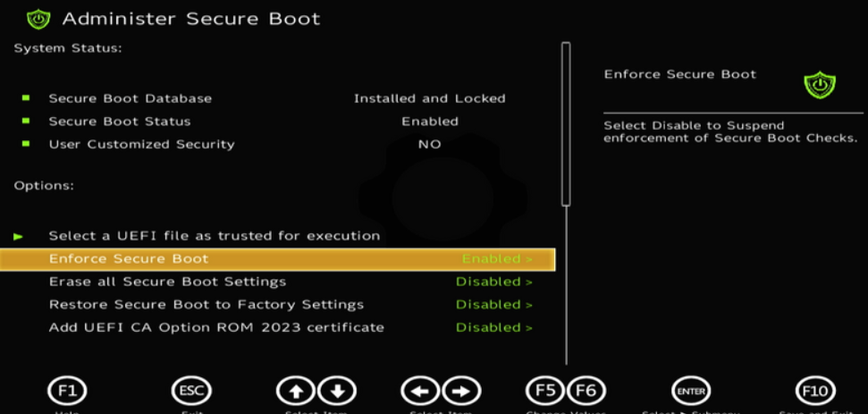Click the left arrow key icon

[420, 391]
